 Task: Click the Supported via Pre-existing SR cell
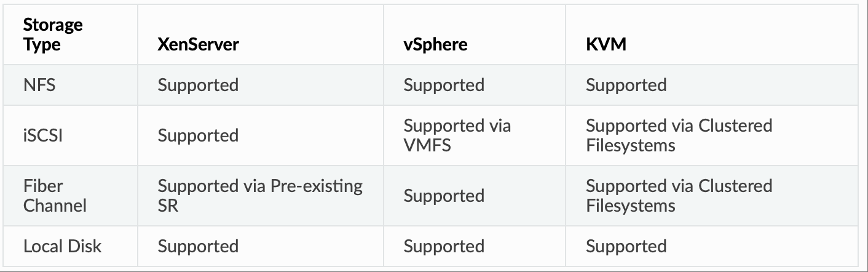260,196
